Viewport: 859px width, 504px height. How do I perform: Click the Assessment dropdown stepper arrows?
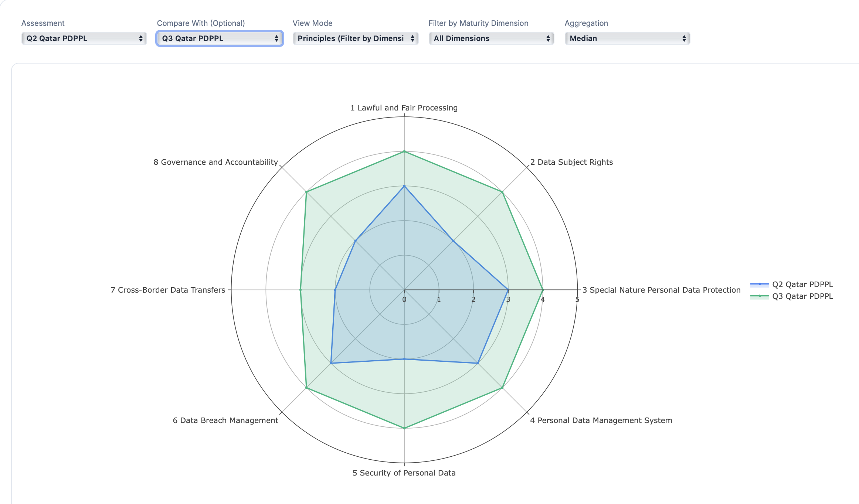141,38
